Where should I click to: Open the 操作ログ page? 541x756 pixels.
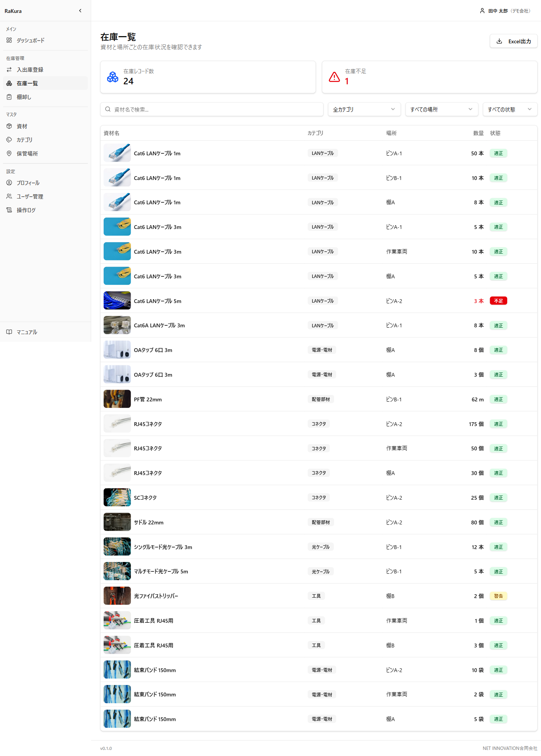coord(45,210)
